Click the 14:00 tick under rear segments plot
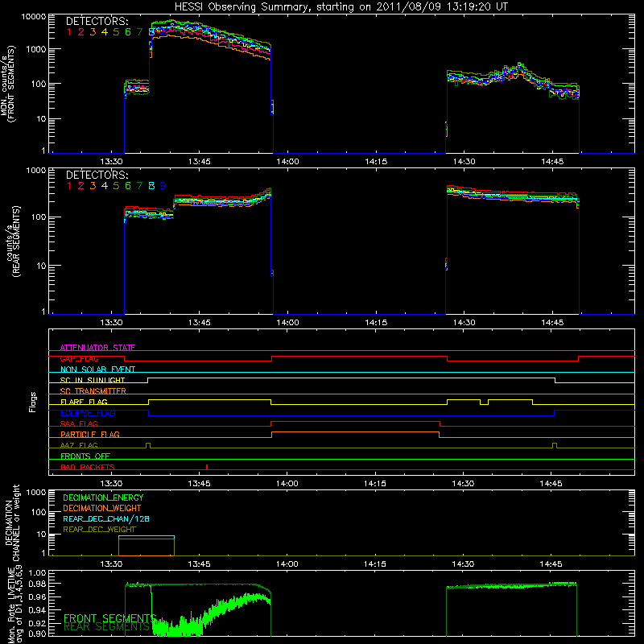The height and width of the screenshot is (644, 644). click(287, 323)
